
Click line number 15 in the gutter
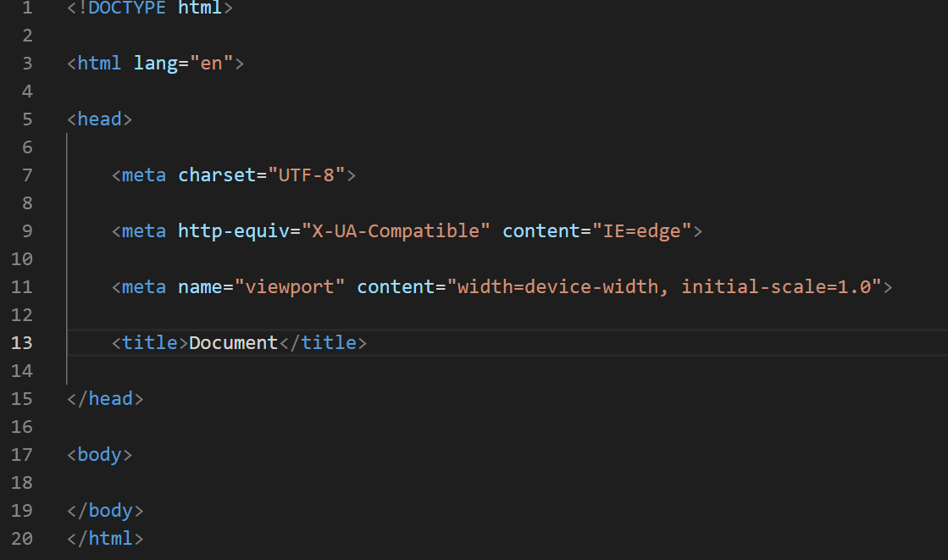coord(22,399)
